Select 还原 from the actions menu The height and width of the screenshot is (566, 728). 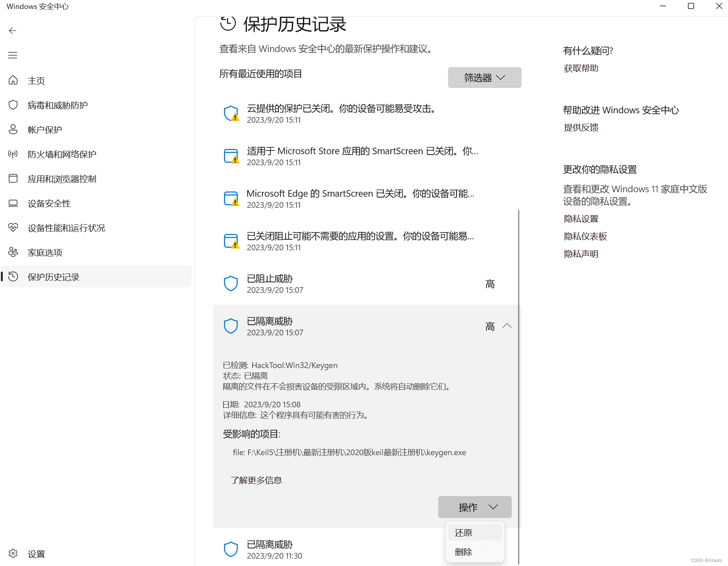pos(475,532)
